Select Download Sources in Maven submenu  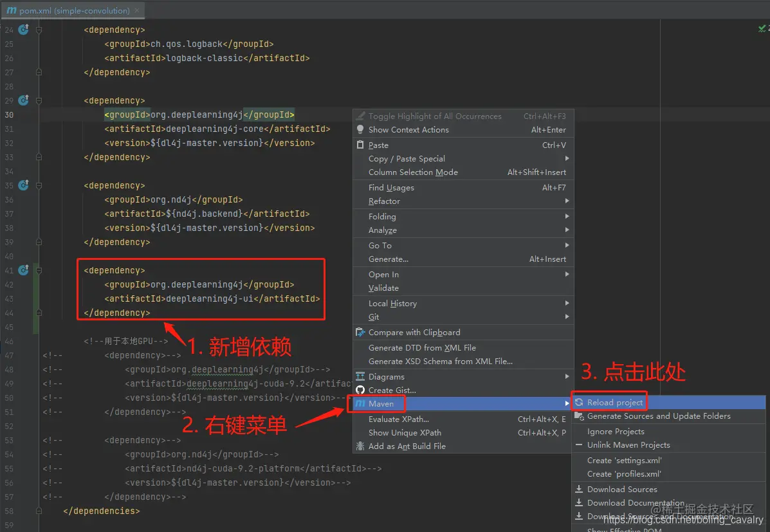pyautogui.click(x=669, y=490)
